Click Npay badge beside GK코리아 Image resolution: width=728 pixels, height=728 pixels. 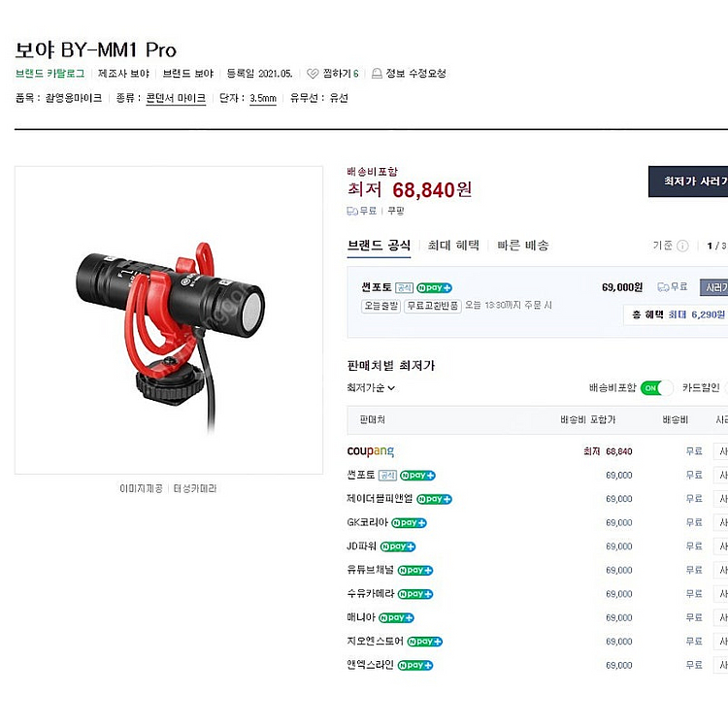409,523
